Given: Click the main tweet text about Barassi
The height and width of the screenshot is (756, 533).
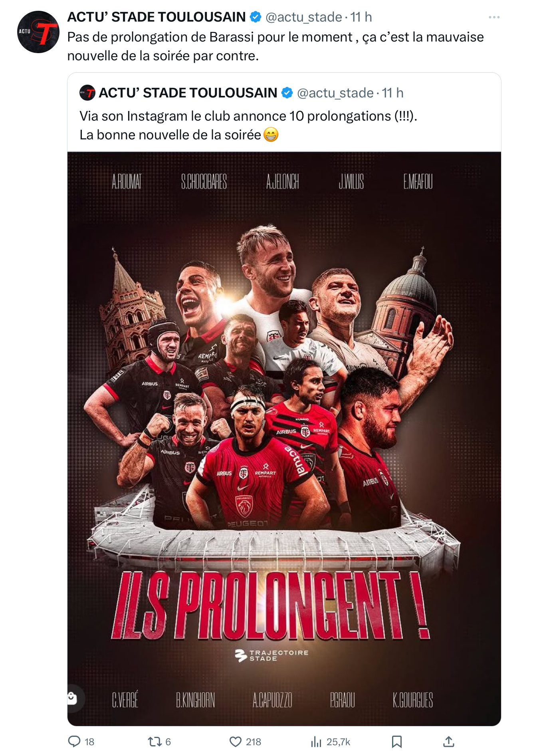Looking at the screenshot, I should tap(275, 46).
